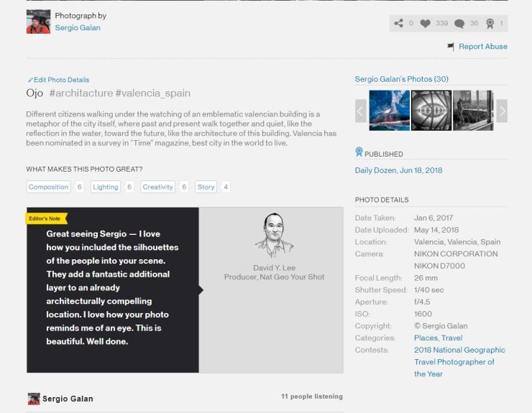Image resolution: width=532 pixels, height=413 pixels.
Task: Open Sergio Galan's Photos (30) gallery
Action: pyautogui.click(x=401, y=79)
